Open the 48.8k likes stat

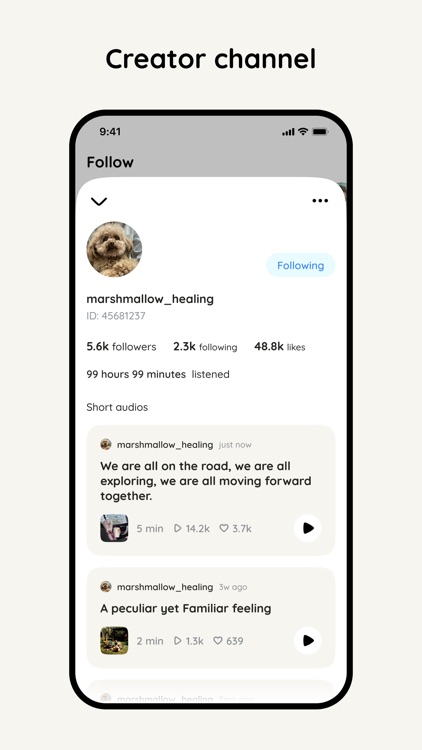coord(279,347)
